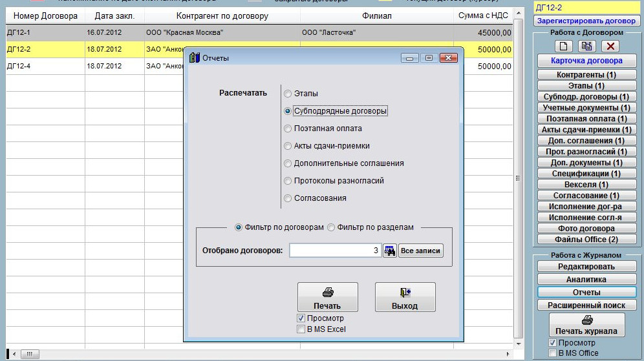644x361 pixels.
Task: Click the Выход button
Action: click(405, 297)
